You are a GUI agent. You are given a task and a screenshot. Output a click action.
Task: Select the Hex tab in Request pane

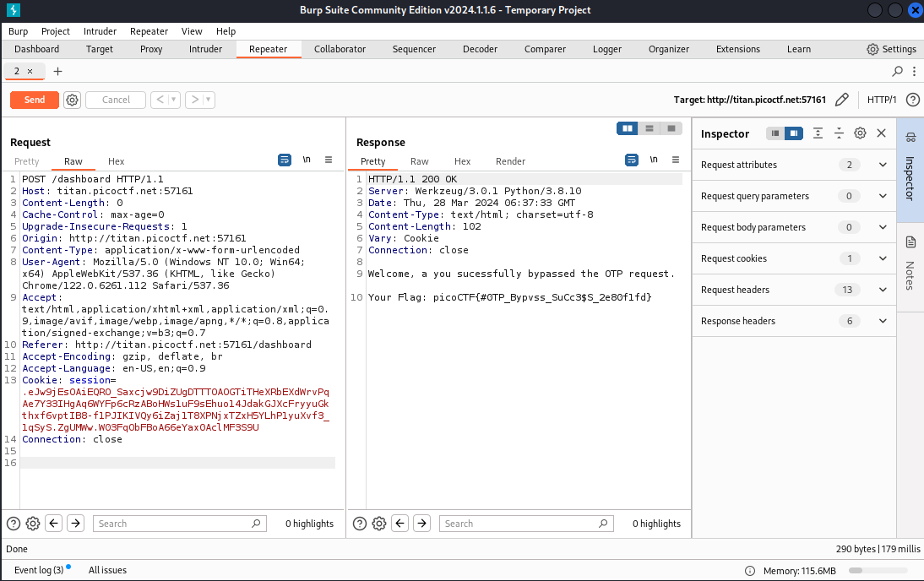(x=116, y=161)
